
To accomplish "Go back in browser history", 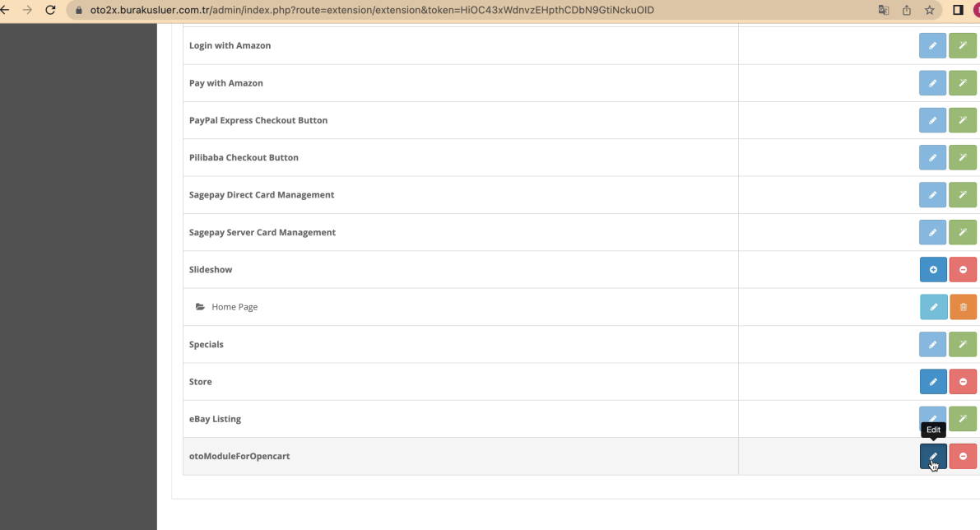I will pyautogui.click(x=5, y=10).
